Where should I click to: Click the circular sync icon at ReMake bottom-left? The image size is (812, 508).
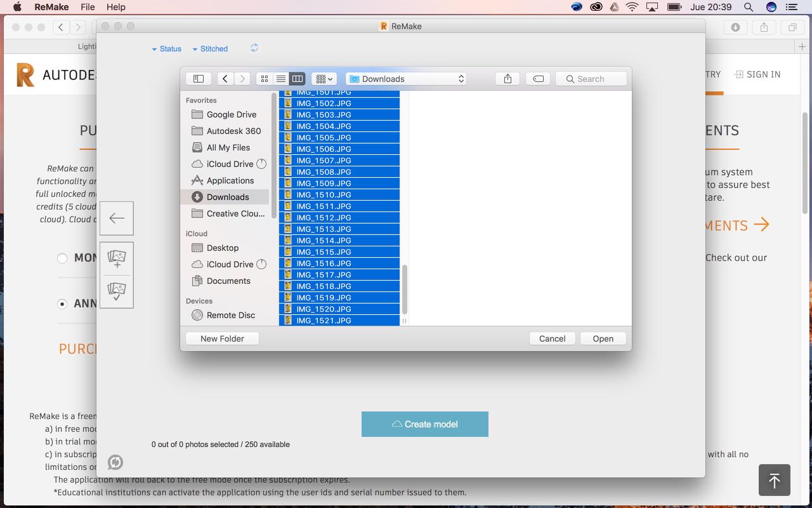click(115, 462)
